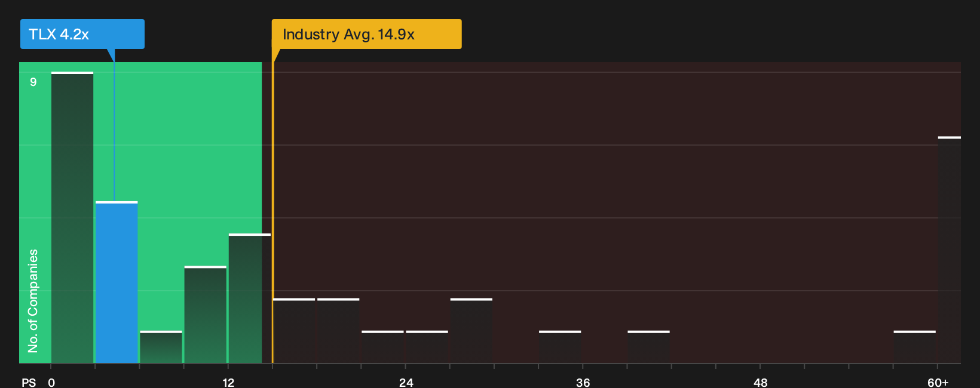The image size is (980, 388).
Task: Click the PS axis label 48
Action: pyautogui.click(x=760, y=382)
